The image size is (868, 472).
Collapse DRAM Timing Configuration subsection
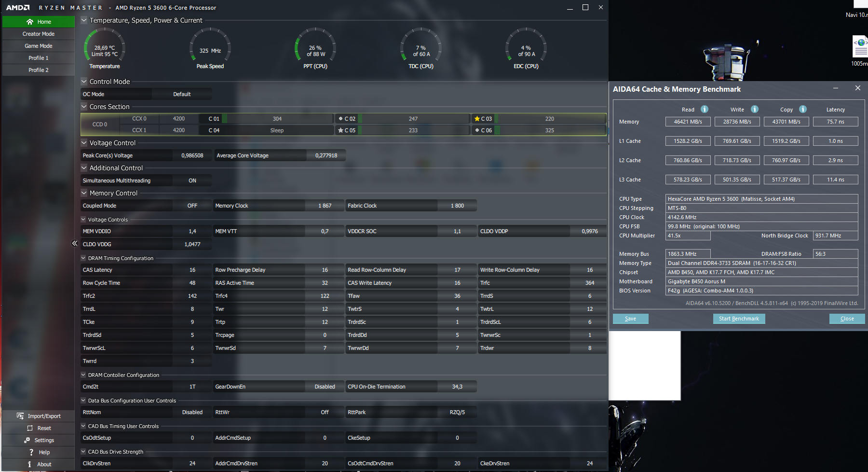click(83, 258)
